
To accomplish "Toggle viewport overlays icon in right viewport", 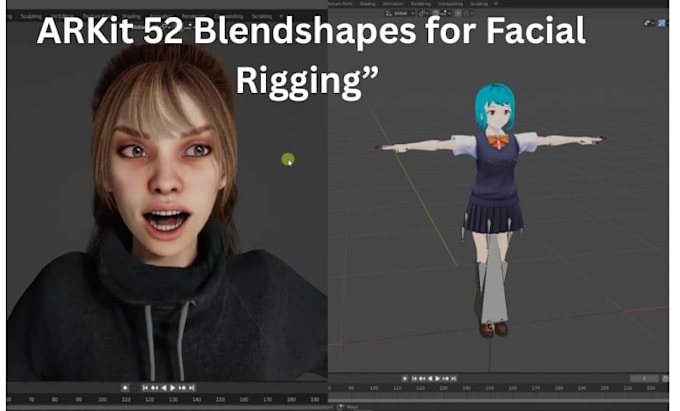I will pyautogui.click(x=662, y=23).
